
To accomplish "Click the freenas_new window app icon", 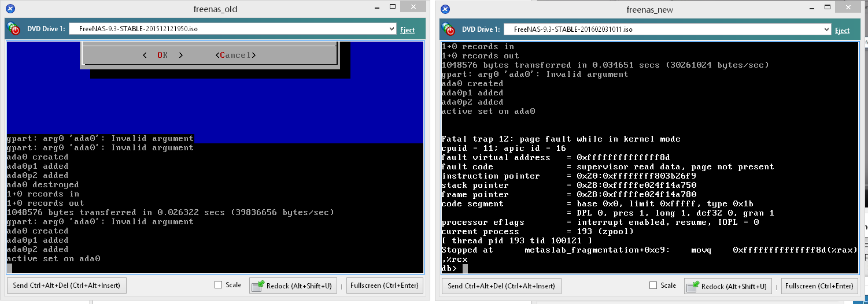I will tap(445, 9).
